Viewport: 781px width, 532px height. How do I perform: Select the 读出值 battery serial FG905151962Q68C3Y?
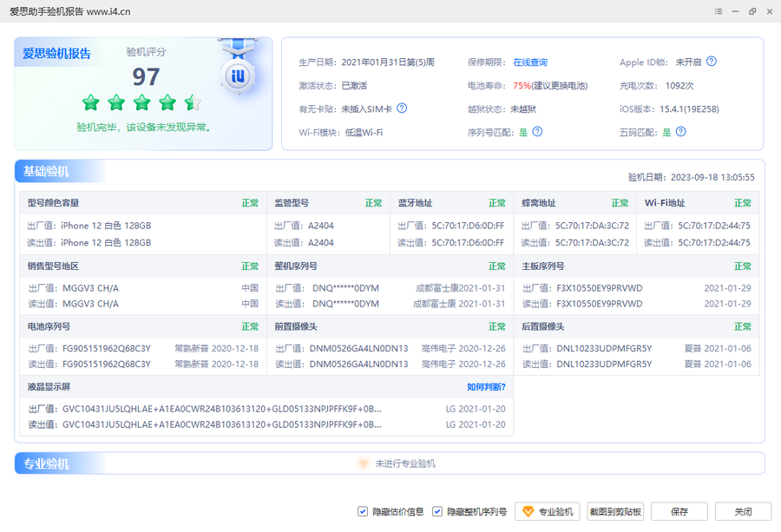coord(107,365)
